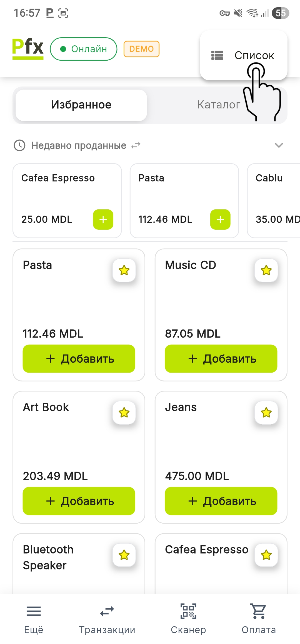
Task: Switch view using the Список list button
Action: [243, 55]
